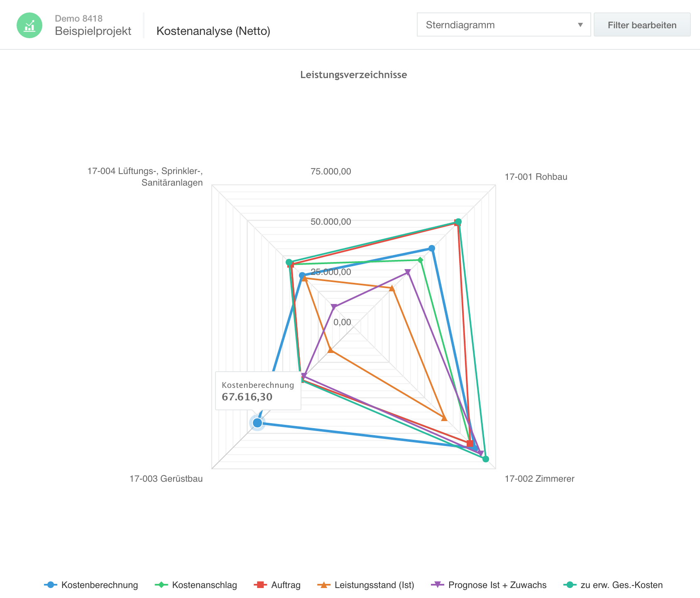Click the purple triangle on Lüftungs axis
This screenshot has height=598, width=700.
333,307
